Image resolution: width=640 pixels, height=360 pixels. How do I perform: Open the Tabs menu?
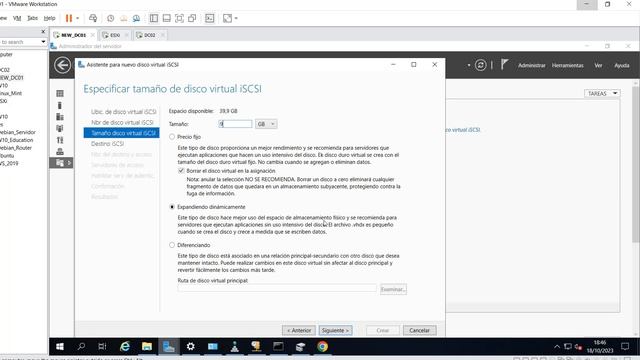(32, 18)
